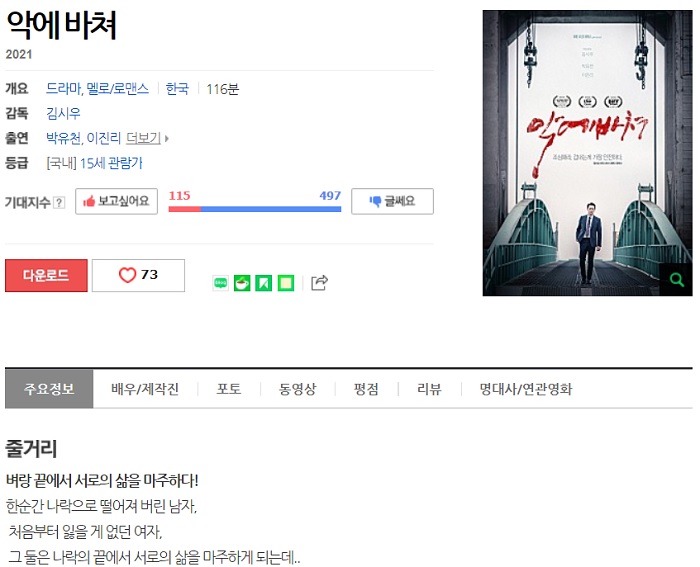Expand the cast list with 더보기
The image size is (700, 567).
click(x=147, y=138)
